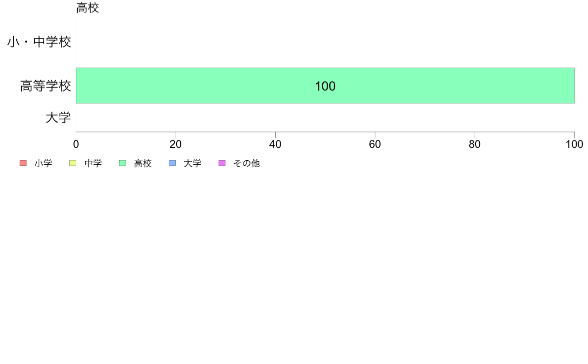This screenshot has width=588, height=364.
Task: Click the green 高等学校 bar
Action: [x=325, y=86]
